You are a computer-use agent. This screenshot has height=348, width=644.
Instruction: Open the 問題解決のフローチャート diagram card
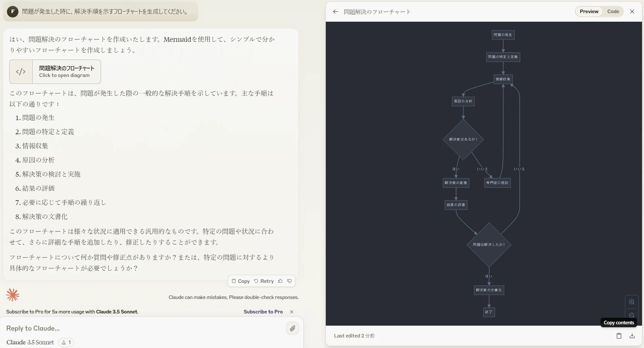(x=55, y=72)
